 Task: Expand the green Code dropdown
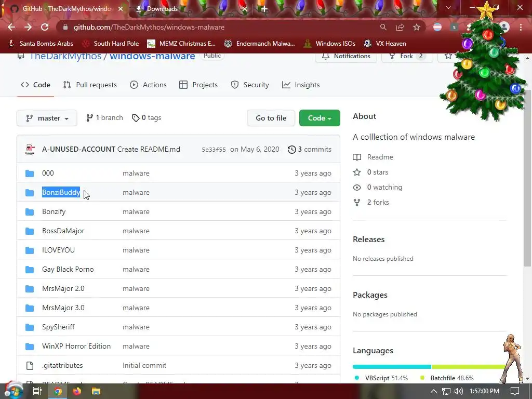[x=320, y=118]
